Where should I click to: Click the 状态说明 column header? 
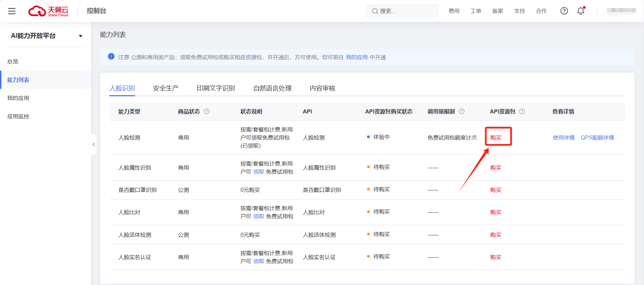coord(251,111)
